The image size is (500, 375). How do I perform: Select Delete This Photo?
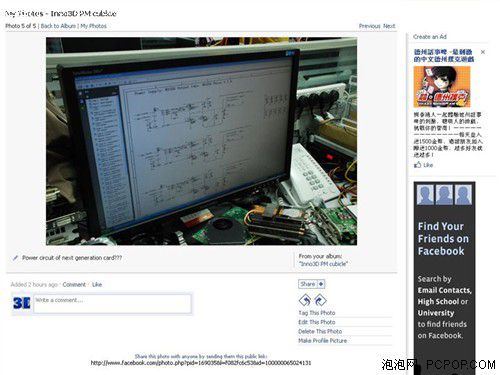(320, 331)
